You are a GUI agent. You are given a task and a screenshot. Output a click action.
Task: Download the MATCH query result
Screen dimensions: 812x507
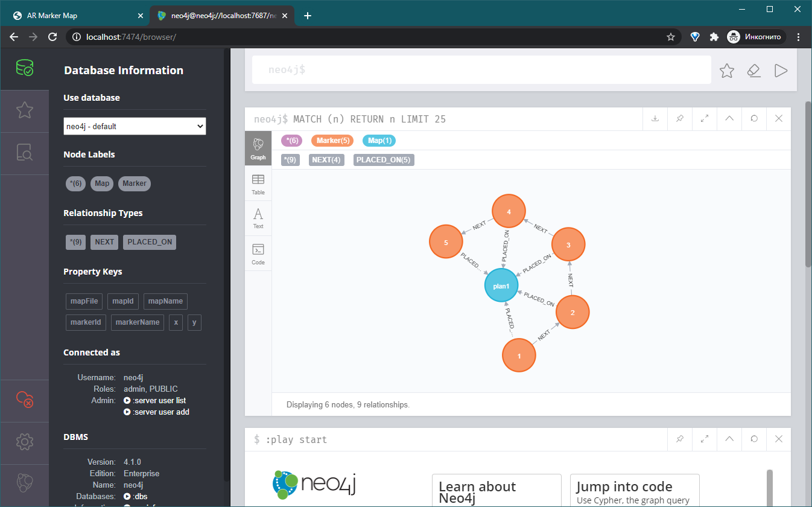[655, 118]
